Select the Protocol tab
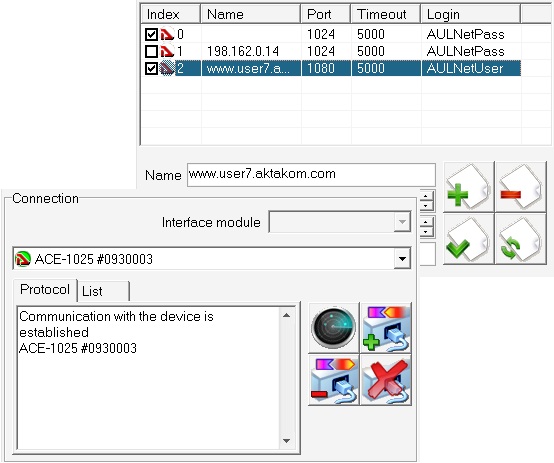554x463 pixels. point(45,290)
